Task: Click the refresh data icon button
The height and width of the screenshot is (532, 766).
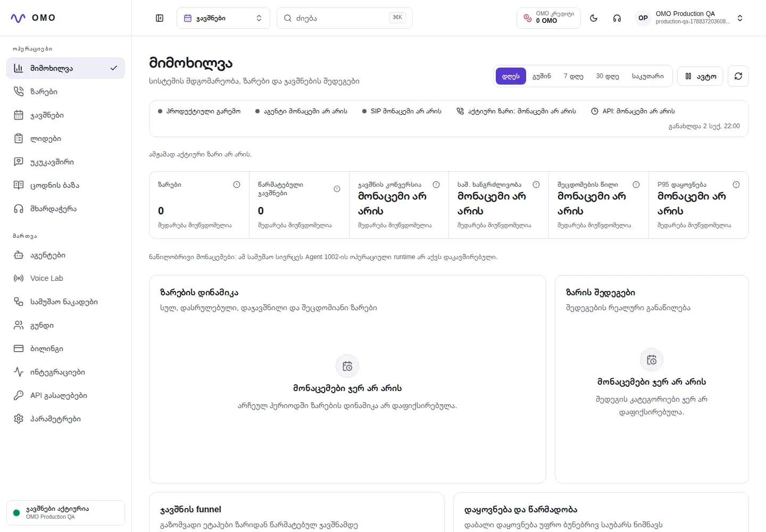Action: (x=738, y=76)
